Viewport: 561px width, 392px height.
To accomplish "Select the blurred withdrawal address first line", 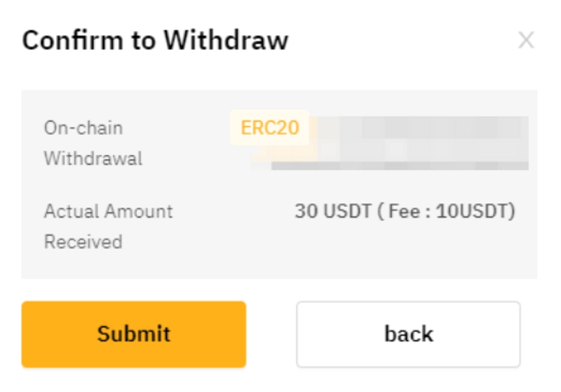I will click(421, 128).
